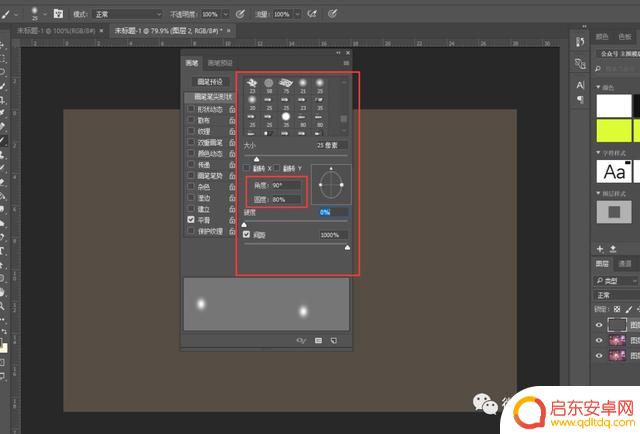The height and width of the screenshot is (434, 640).
Task: Click lock icon next to 散布
Action: (x=232, y=120)
